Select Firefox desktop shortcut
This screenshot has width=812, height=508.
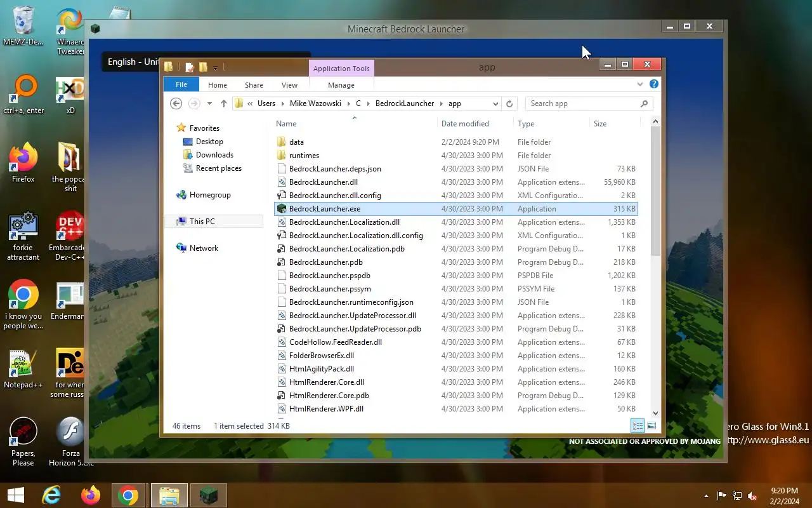pos(23,163)
